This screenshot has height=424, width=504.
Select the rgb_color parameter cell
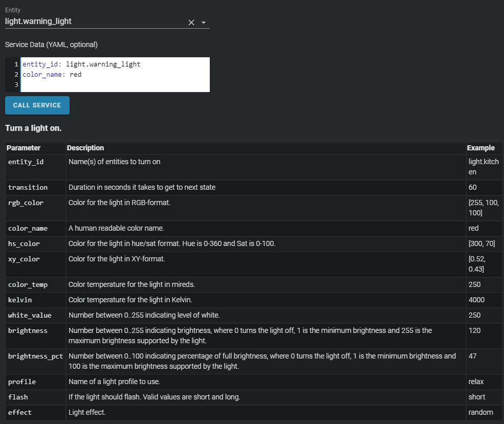coord(26,203)
